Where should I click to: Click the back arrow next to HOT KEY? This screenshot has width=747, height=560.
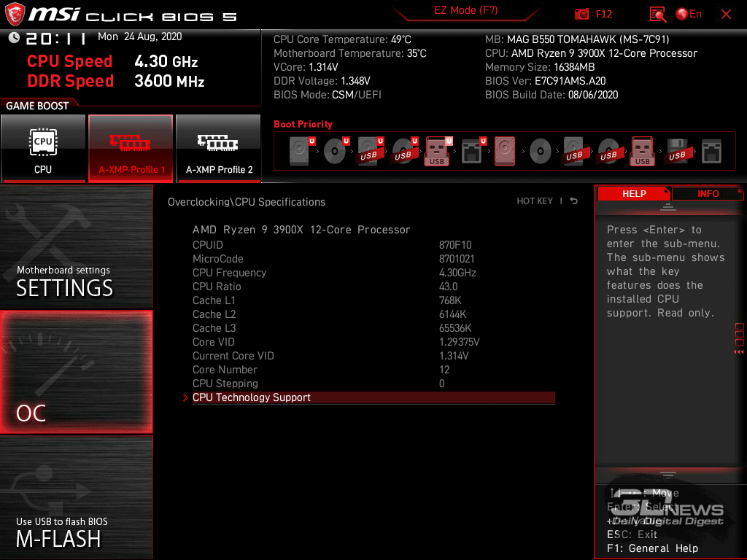pyautogui.click(x=574, y=201)
